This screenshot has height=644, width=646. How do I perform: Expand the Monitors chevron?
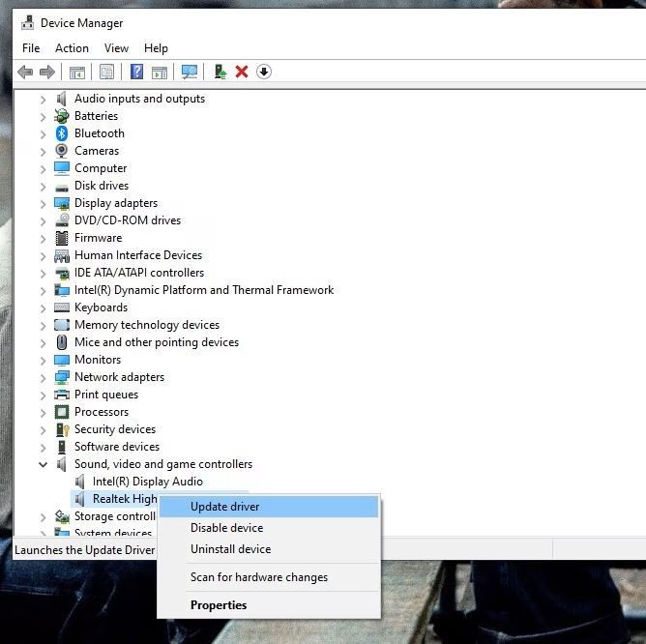click(43, 360)
